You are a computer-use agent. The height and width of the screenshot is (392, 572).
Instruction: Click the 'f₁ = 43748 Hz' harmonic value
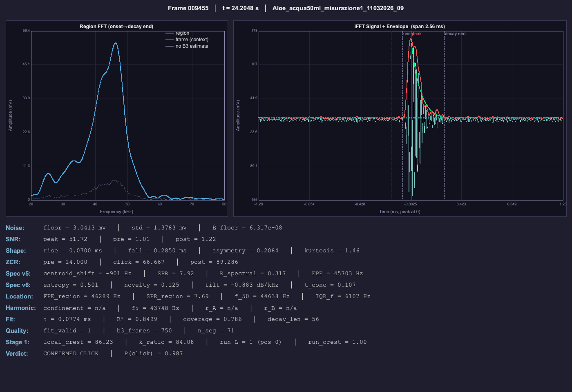click(x=155, y=308)
